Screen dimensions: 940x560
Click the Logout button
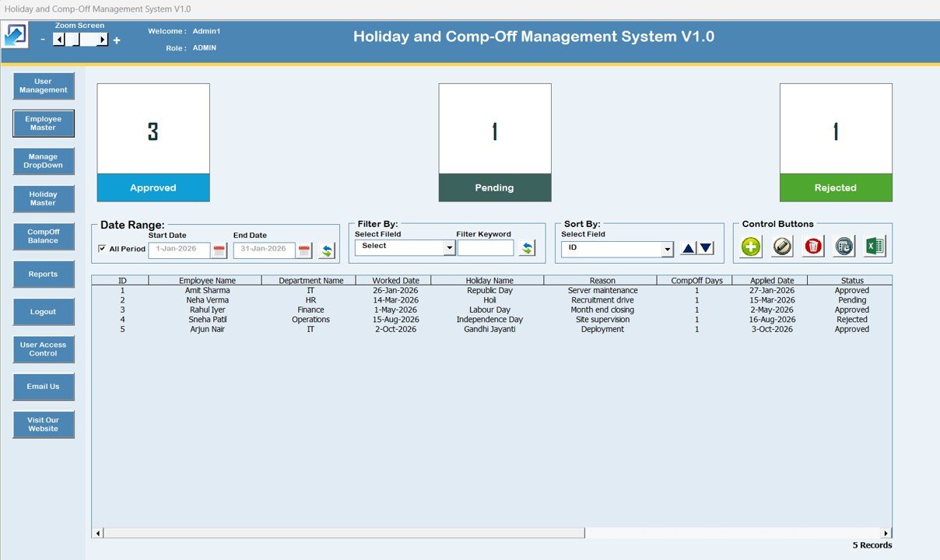[x=44, y=312]
